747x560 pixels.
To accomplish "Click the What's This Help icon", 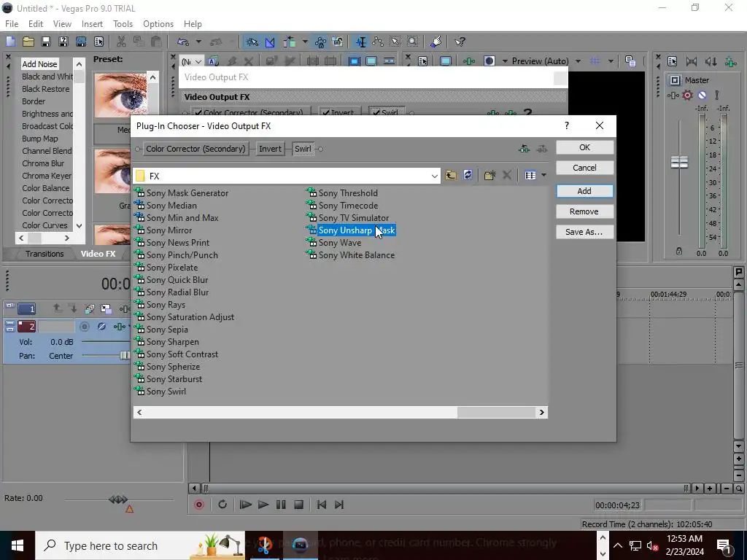I will pyautogui.click(x=460, y=42).
